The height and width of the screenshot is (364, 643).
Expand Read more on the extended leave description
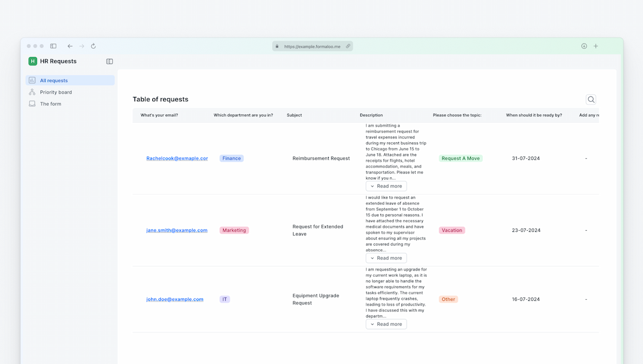[x=386, y=258]
